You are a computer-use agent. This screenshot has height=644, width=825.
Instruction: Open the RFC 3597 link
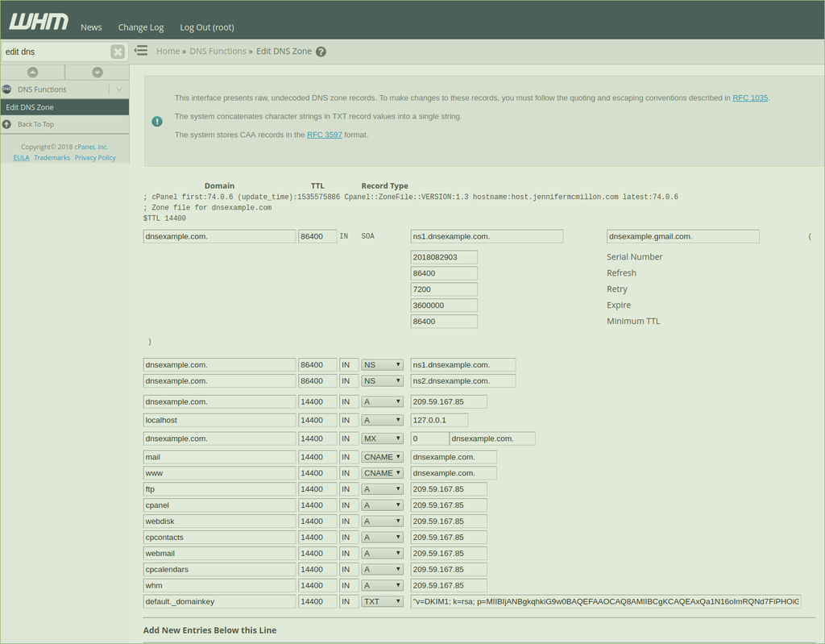[324, 135]
